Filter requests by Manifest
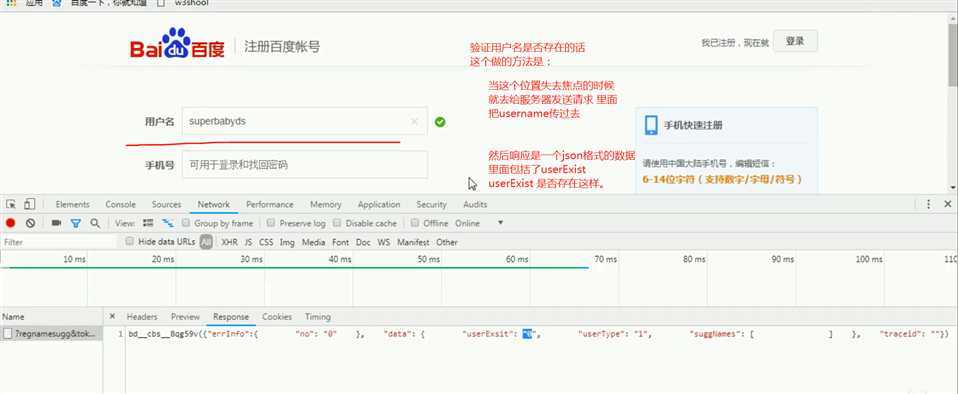Image resolution: width=958 pixels, height=394 pixels. pyautogui.click(x=413, y=242)
